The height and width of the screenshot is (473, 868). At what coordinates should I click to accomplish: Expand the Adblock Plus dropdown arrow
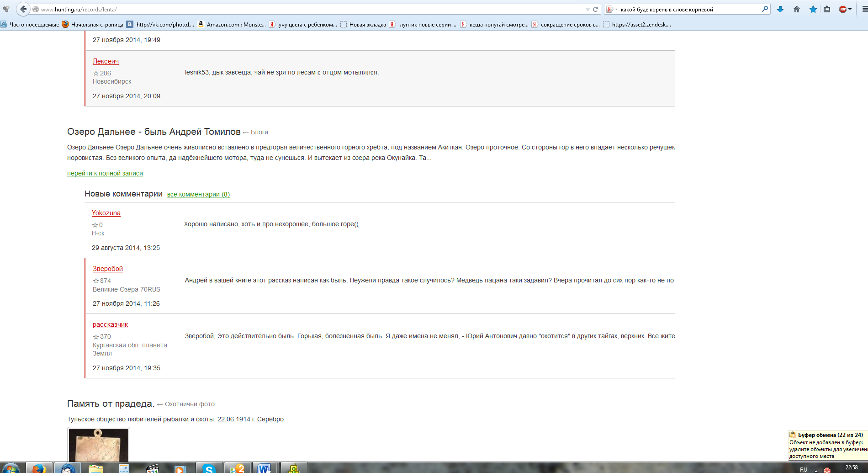[x=850, y=9]
